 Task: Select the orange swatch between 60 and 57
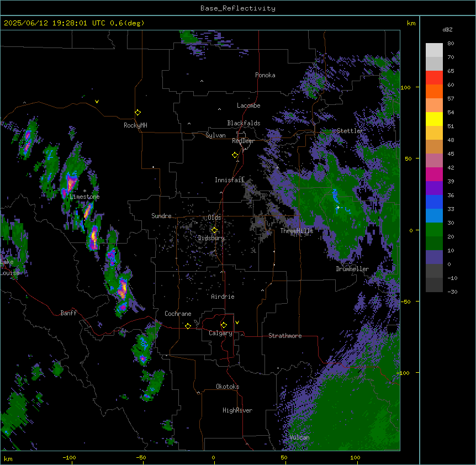point(434,91)
